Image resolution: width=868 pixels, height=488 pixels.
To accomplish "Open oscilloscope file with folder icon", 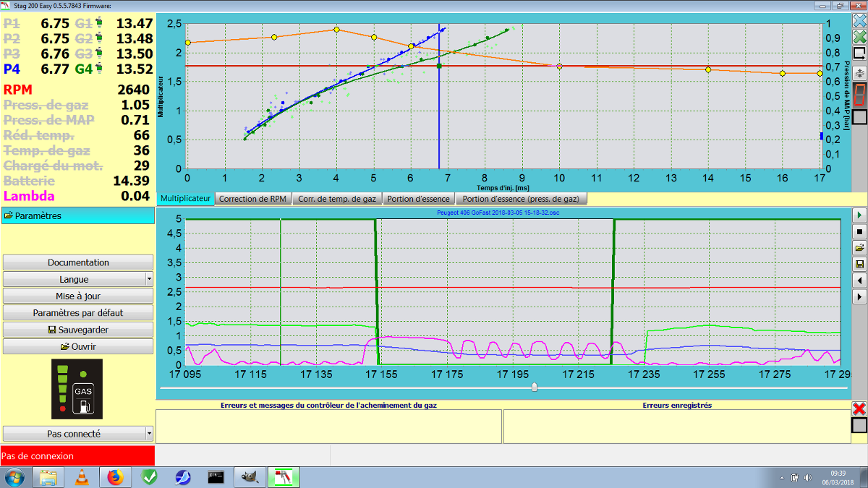I will tap(859, 248).
